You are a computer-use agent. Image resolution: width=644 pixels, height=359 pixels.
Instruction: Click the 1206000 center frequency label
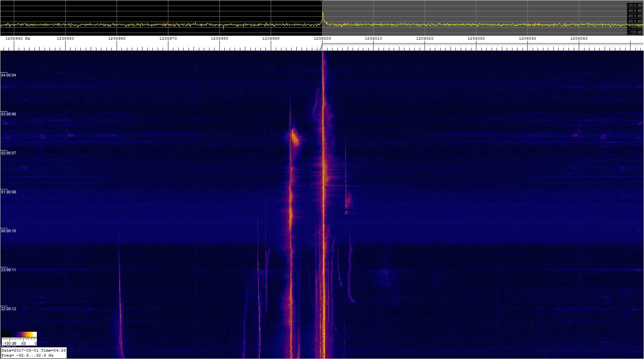click(322, 38)
